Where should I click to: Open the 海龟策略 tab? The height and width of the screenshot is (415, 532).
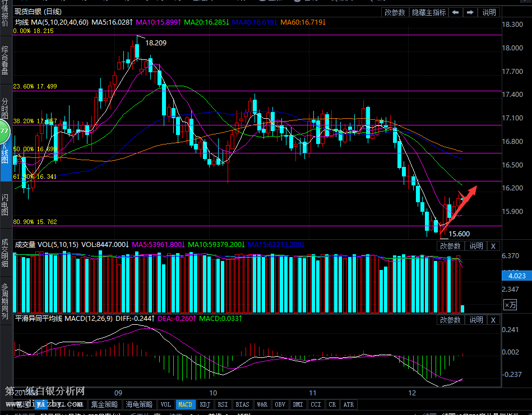point(138,404)
